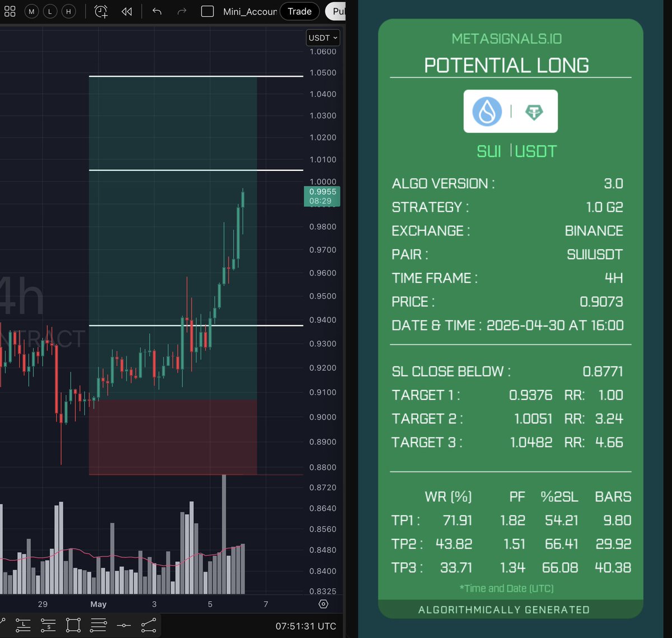
Task: Click the tallest volume bar near May 5
Action: point(224,534)
